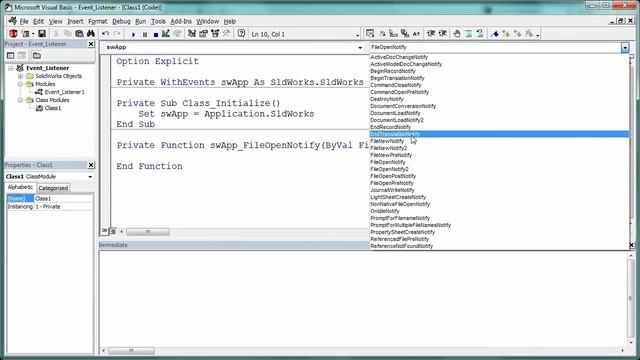Image resolution: width=640 pixels, height=360 pixels.
Task: Click the Save project floppy icon
Action: pos(42,34)
